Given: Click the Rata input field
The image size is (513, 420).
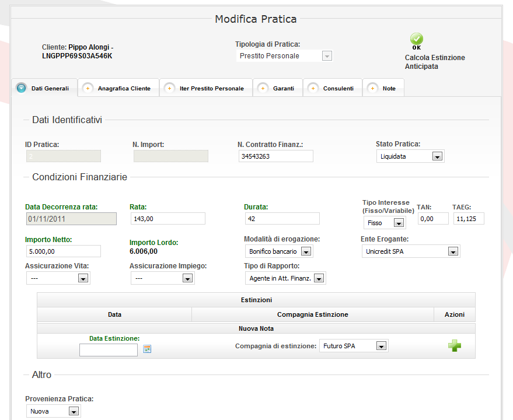Looking at the screenshot, I should click(168, 219).
